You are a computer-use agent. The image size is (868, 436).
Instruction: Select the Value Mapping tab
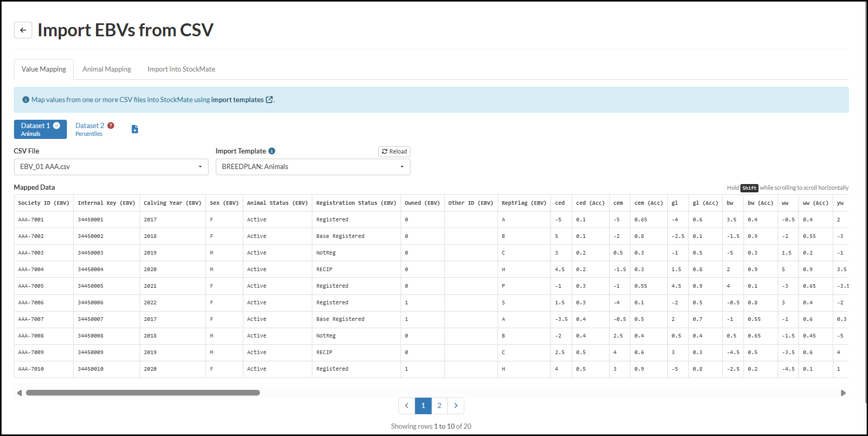pyautogui.click(x=44, y=69)
